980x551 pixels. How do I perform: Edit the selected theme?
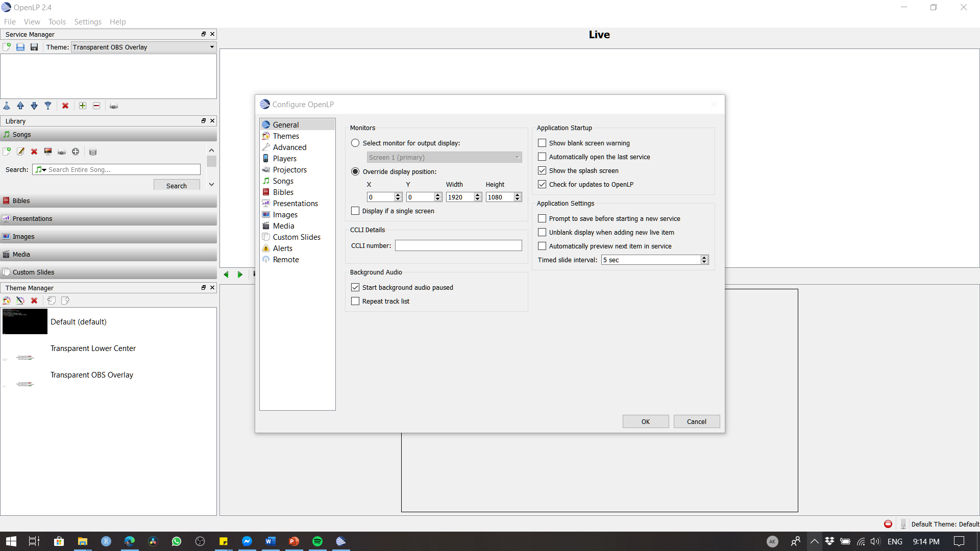[20, 300]
